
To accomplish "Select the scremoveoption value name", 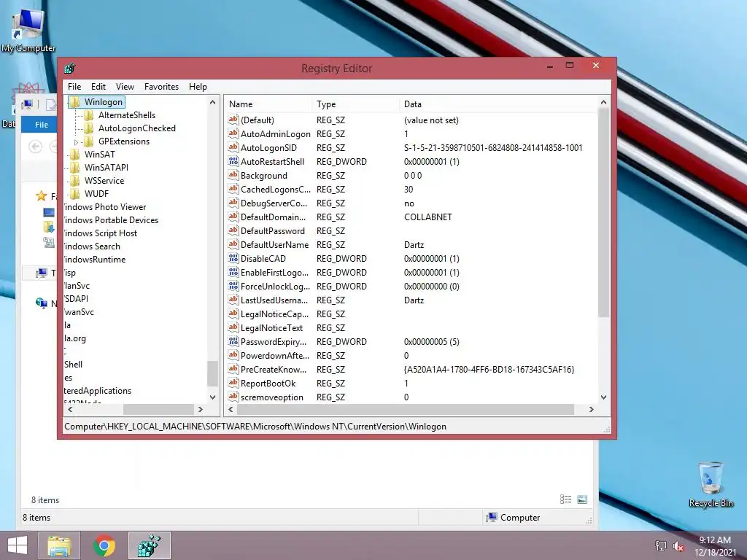I will coord(271,397).
